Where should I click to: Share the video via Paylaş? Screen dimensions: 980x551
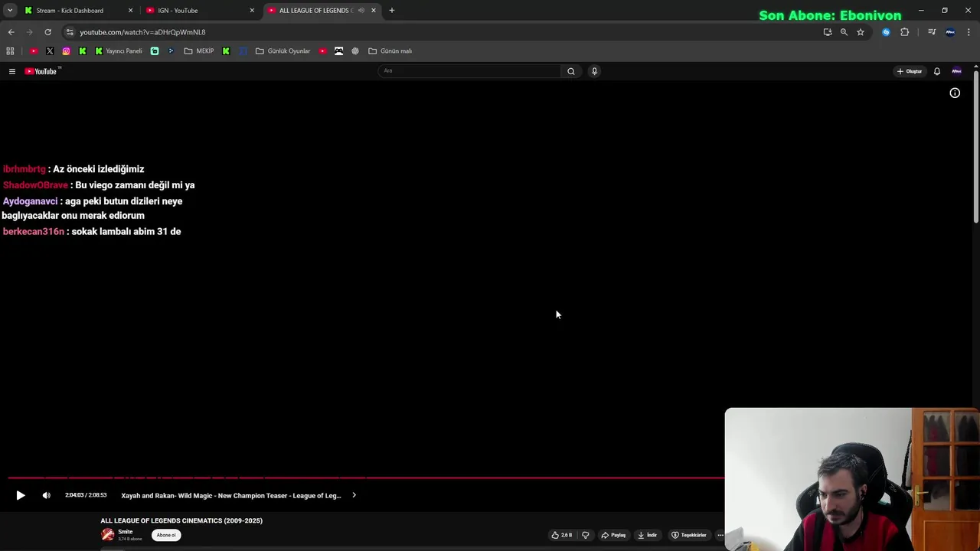tap(614, 535)
